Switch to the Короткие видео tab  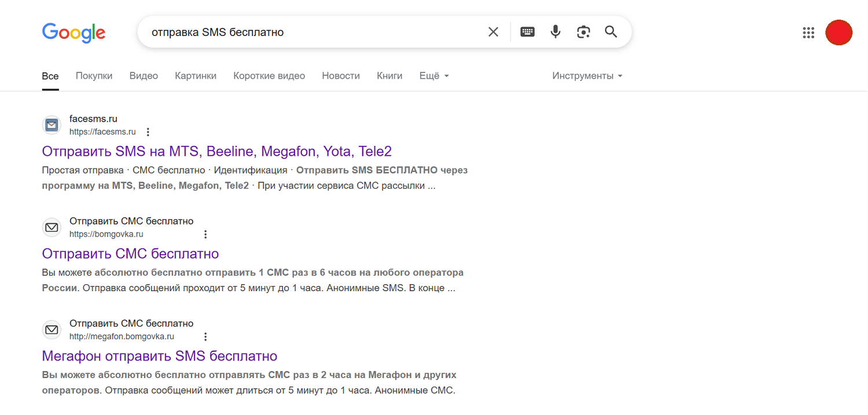pyautogui.click(x=269, y=76)
